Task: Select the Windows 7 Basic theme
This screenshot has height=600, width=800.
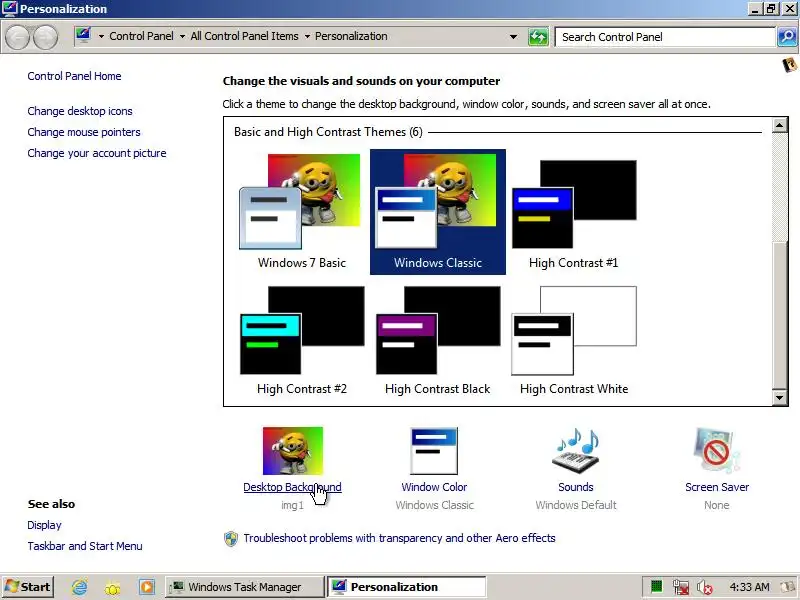Action: [302, 212]
